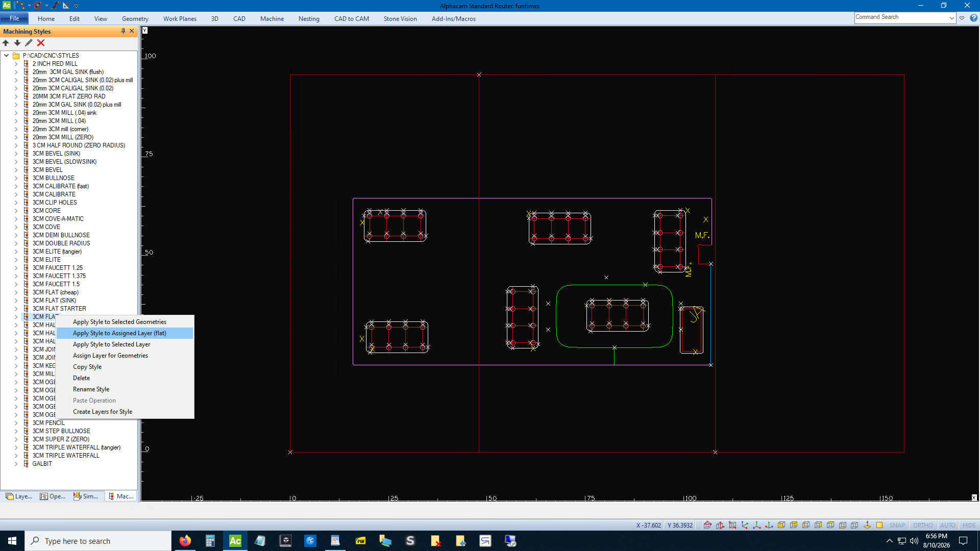Viewport: 980px width, 551px height.
Task: Click the Windows taskbar search box
Action: (x=98, y=541)
